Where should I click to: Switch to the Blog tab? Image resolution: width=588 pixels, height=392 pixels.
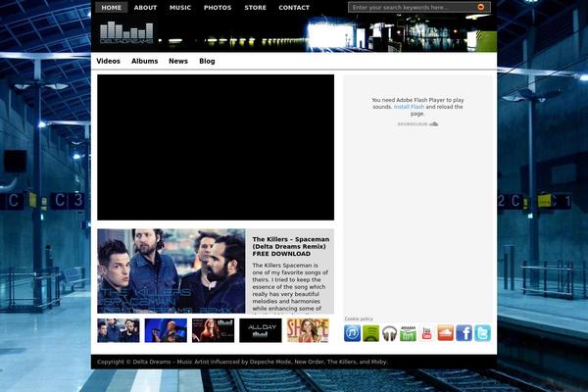click(x=207, y=61)
